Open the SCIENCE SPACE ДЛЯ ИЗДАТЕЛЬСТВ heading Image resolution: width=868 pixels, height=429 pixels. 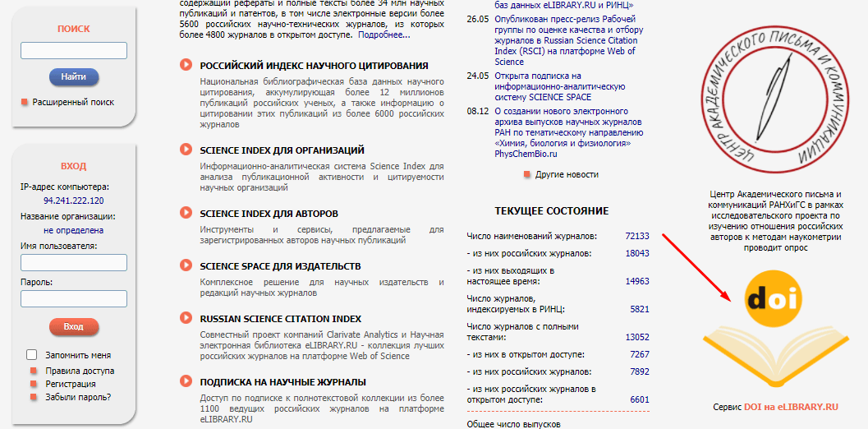pos(280,266)
